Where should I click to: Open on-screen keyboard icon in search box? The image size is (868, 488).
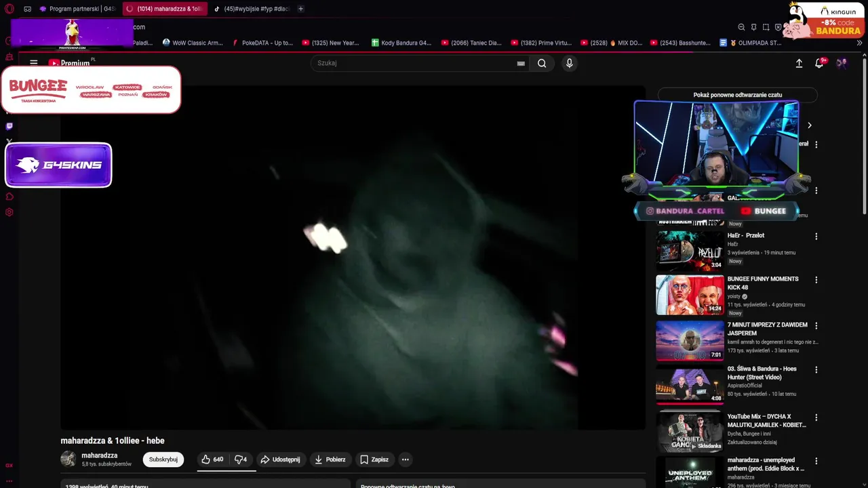(x=521, y=63)
